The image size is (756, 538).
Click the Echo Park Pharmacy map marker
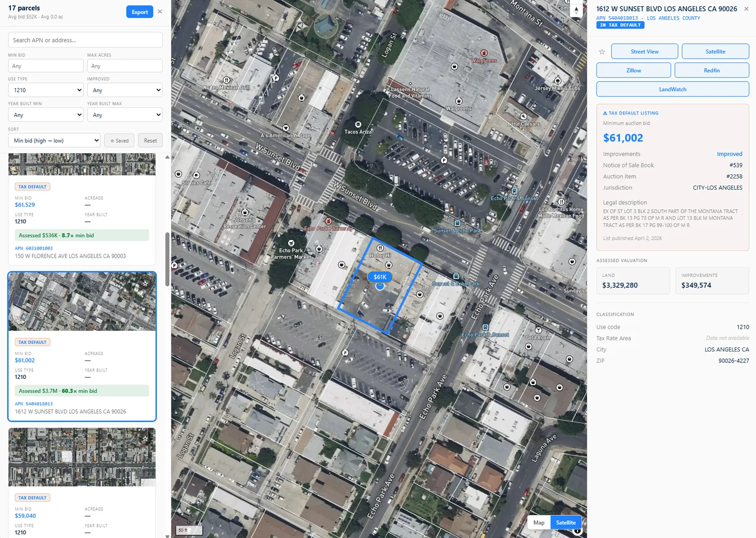[x=328, y=221]
